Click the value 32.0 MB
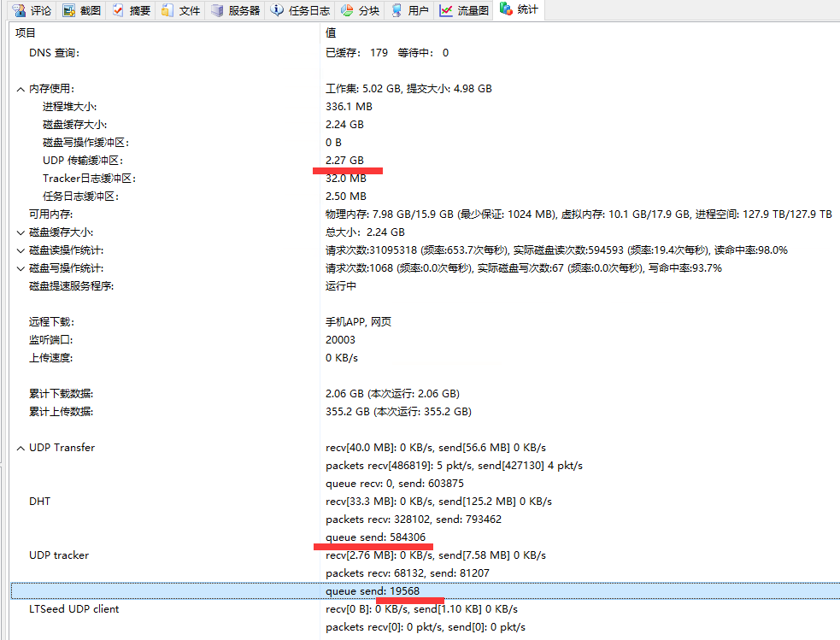 tap(346, 179)
